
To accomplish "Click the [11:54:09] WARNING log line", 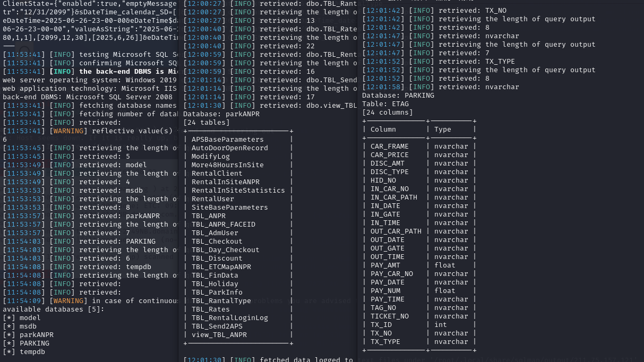I will click(x=90, y=301).
